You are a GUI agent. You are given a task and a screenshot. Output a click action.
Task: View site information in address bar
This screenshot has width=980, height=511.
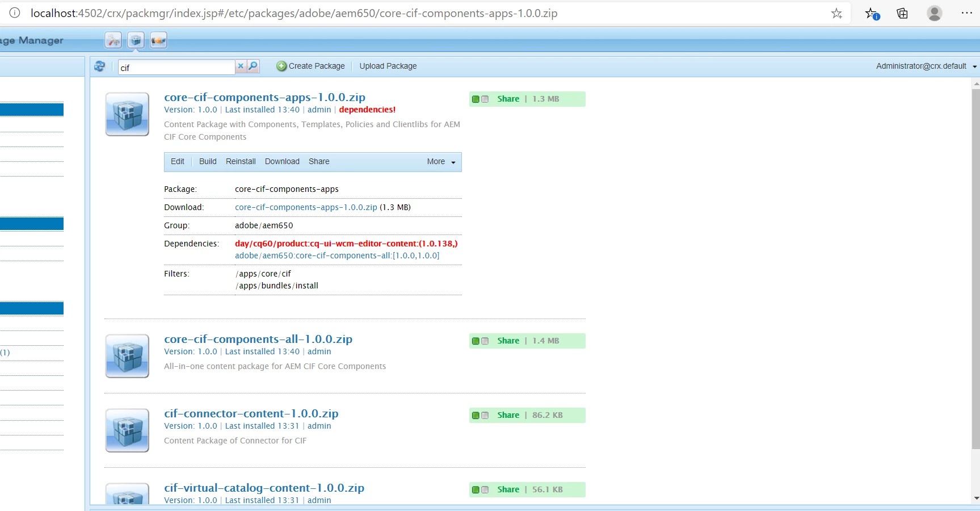(x=15, y=12)
